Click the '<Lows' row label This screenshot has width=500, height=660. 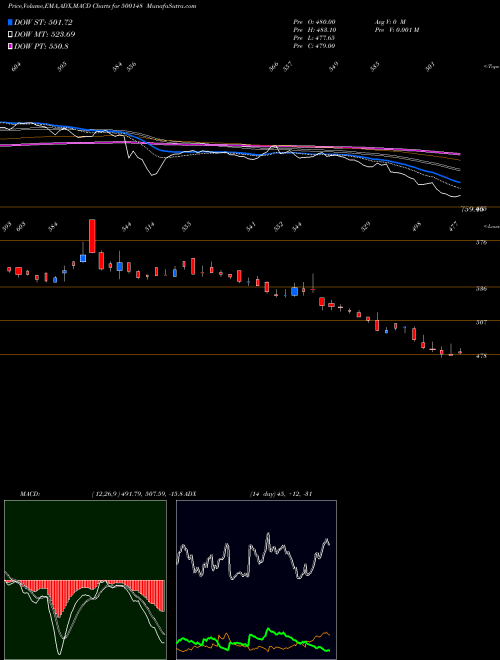point(491,226)
